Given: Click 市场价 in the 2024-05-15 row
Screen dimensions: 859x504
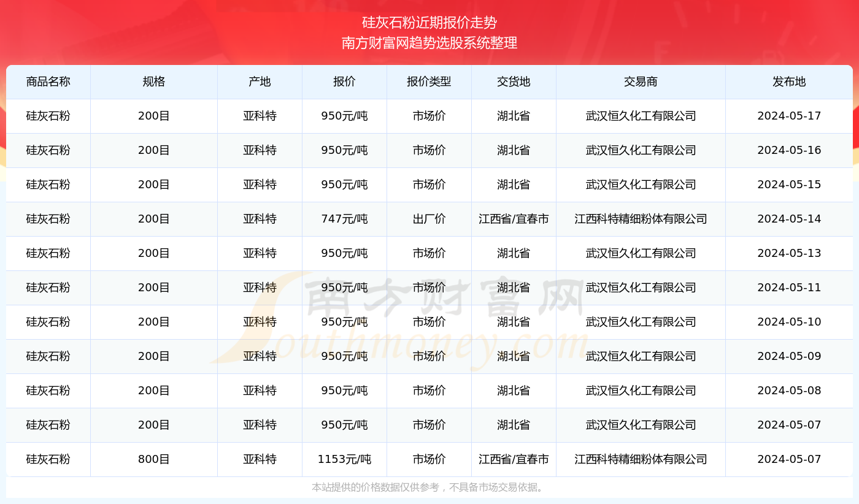Looking at the screenshot, I should click(429, 185).
